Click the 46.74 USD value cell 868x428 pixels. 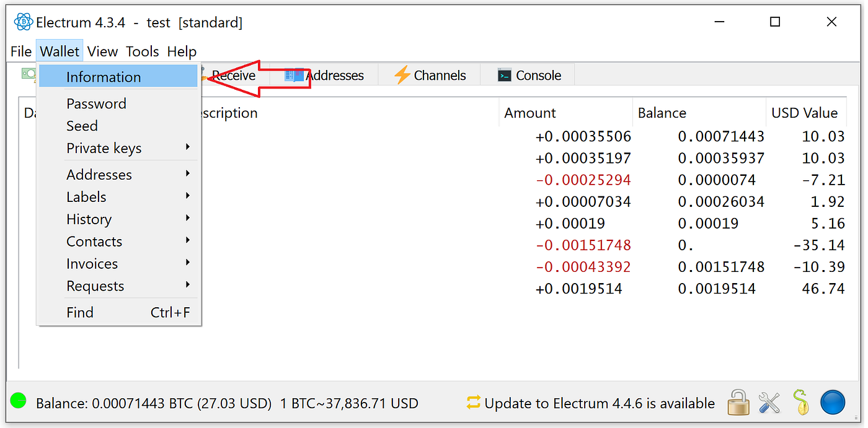[823, 289]
